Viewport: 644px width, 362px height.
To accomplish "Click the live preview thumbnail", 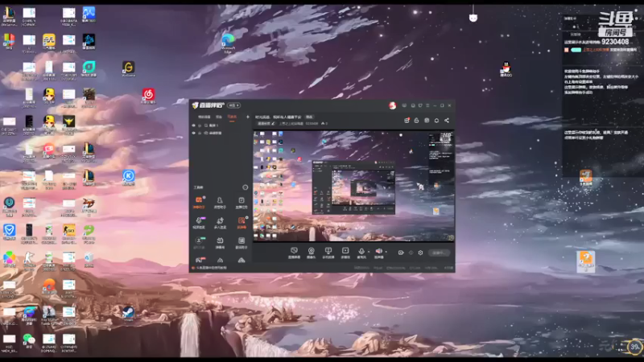I will point(353,186).
